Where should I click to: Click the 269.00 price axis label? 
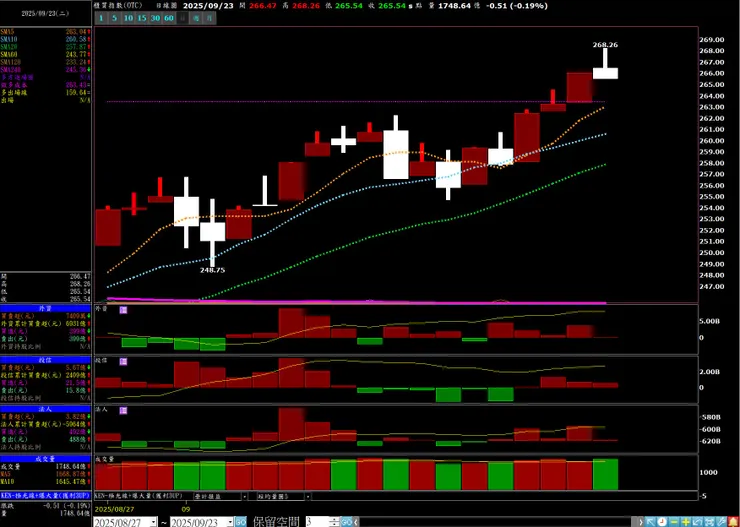click(710, 40)
